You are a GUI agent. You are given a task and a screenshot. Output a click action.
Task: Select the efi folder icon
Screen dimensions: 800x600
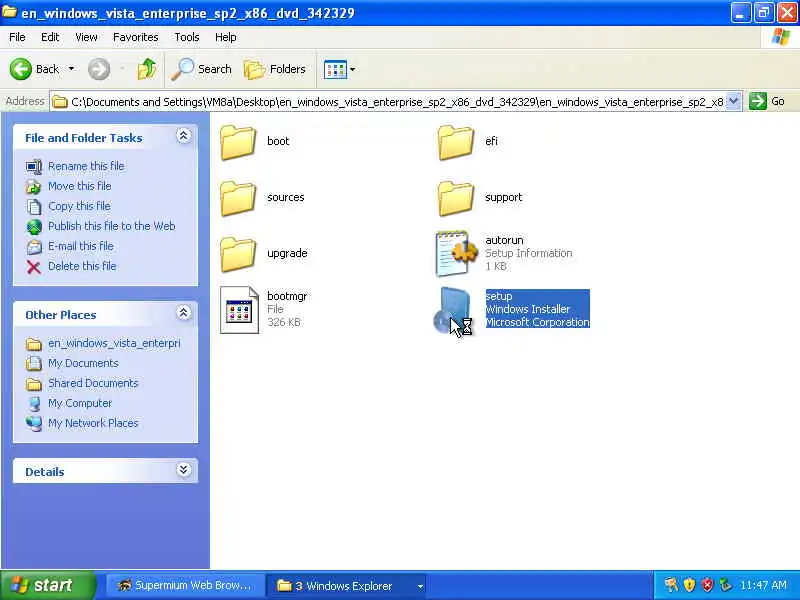pos(456,142)
